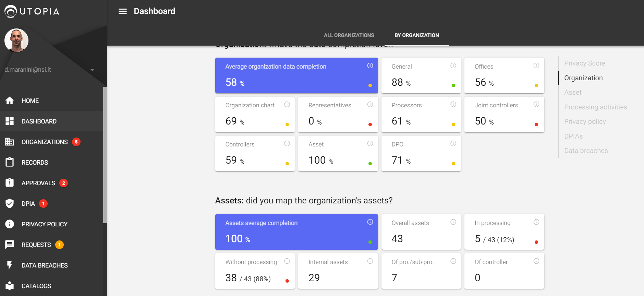Show info for Organization chart card
Screen dimensions: 644x296
click(x=287, y=104)
